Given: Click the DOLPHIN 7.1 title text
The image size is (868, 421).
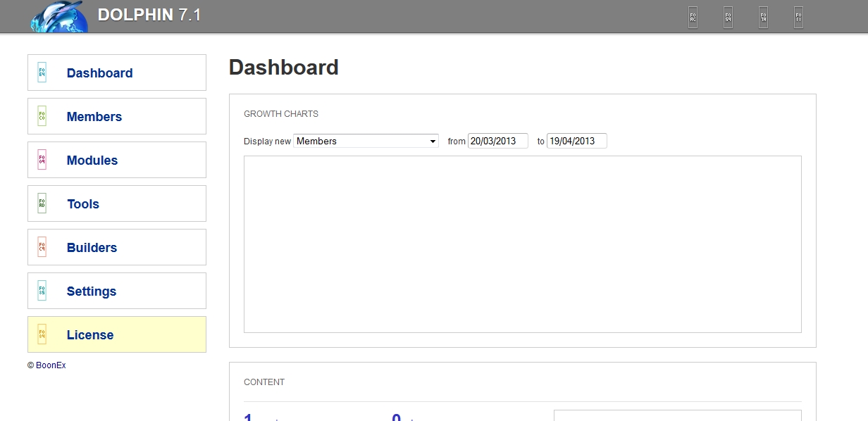Looking at the screenshot, I should 149,15.
